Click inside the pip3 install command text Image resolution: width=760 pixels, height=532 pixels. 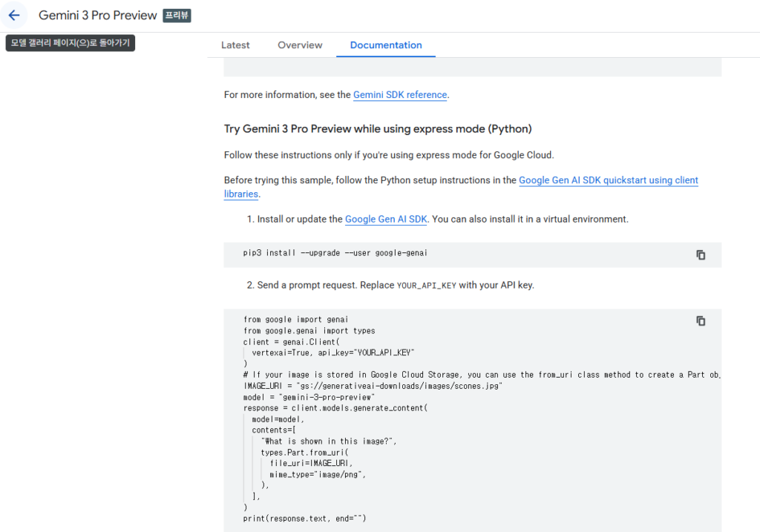point(335,253)
